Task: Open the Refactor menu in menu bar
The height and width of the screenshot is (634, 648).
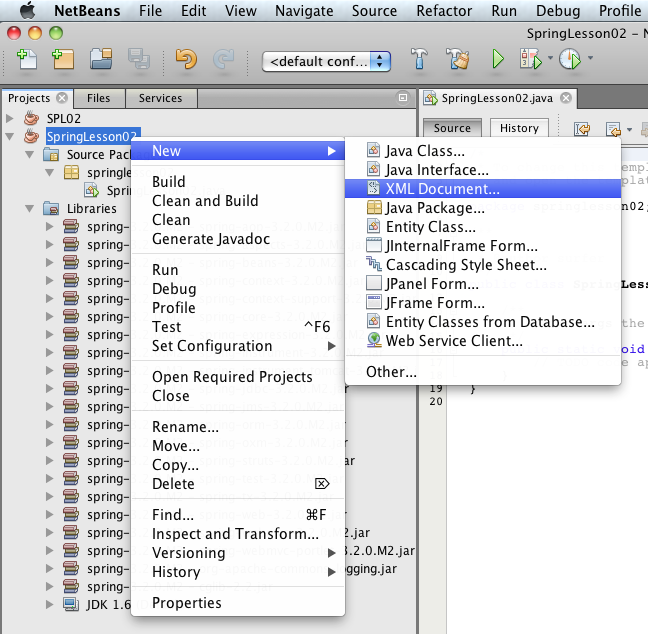Action: 444,11
